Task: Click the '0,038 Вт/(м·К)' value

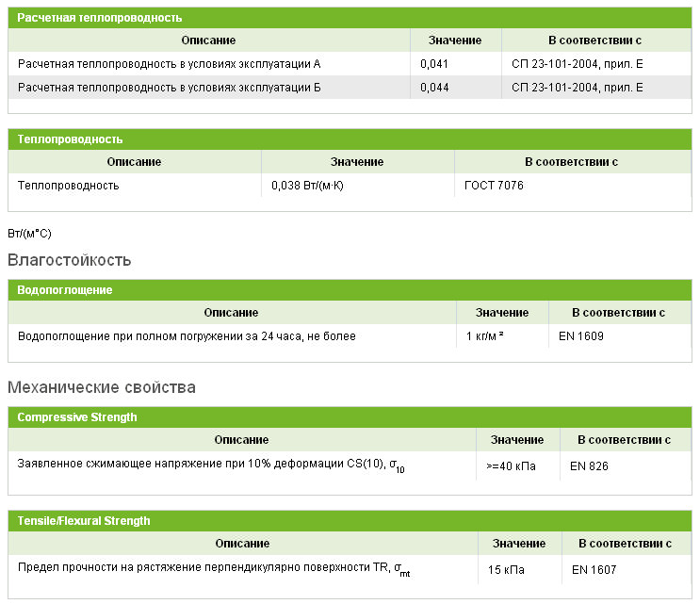Action: [x=307, y=186]
